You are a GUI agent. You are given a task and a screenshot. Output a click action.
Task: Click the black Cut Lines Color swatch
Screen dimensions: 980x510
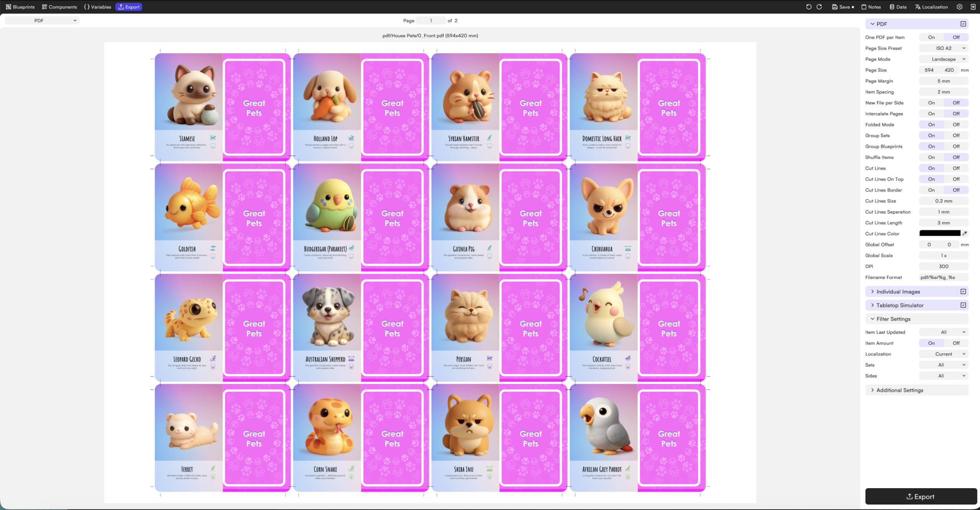point(940,233)
